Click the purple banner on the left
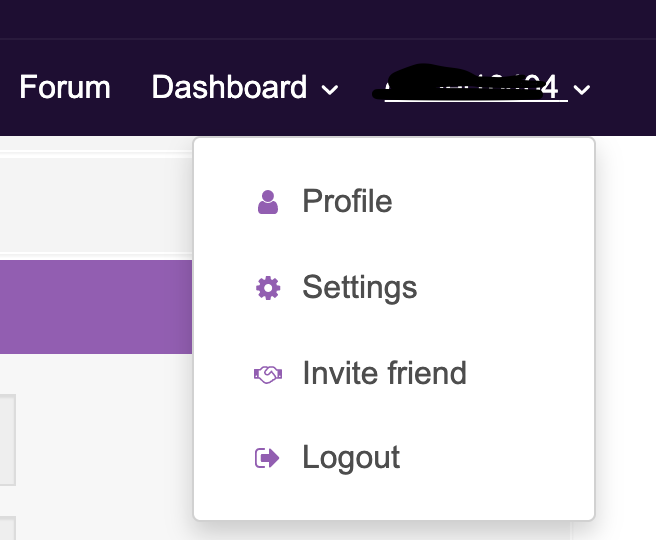Screen dimensions: 656x540 click(95, 306)
